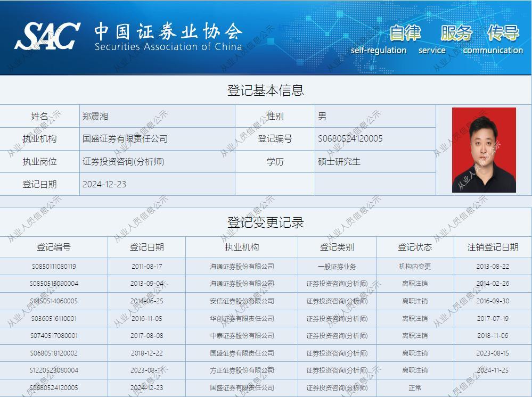532x397 pixels.
Task: Click the 正常 status in the last row
Action: pyautogui.click(x=415, y=387)
